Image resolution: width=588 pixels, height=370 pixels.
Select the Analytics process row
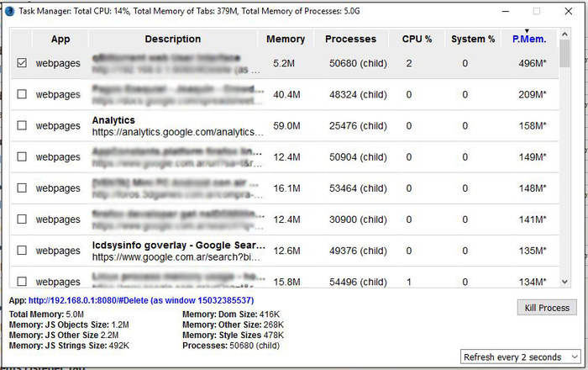(x=286, y=125)
